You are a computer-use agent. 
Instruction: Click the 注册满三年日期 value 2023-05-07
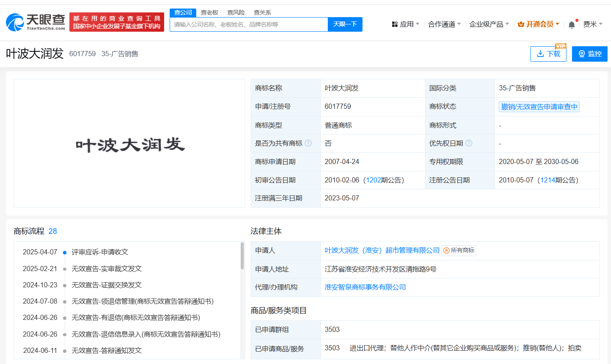(x=341, y=198)
